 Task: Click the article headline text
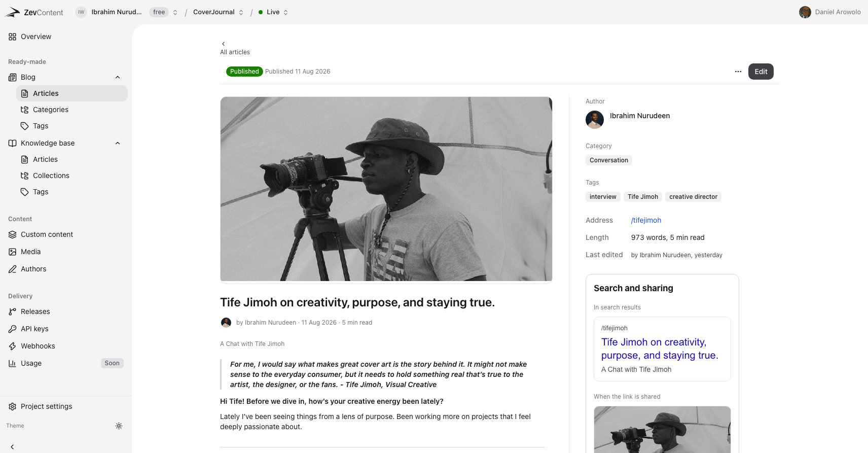tap(357, 302)
